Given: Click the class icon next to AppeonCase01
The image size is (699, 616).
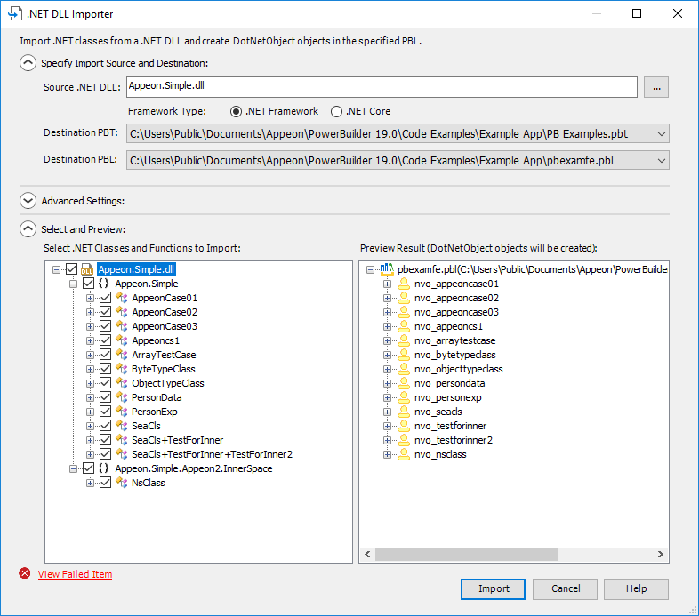Looking at the screenshot, I should (122, 297).
